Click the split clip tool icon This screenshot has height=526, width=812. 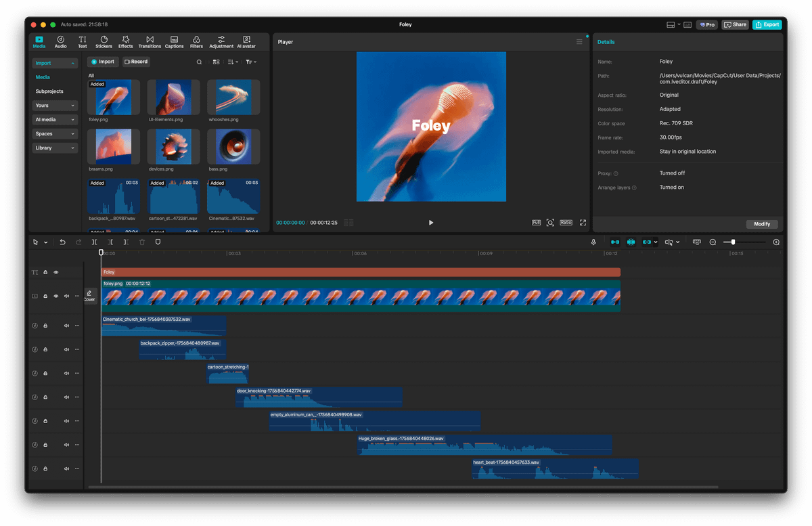[x=94, y=242]
